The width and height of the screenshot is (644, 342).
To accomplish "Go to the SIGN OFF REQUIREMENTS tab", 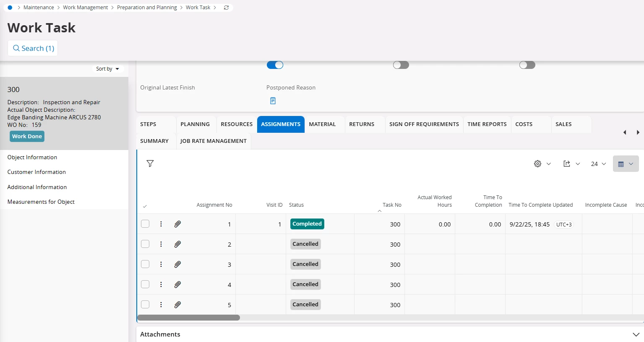I will pyautogui.click(x=424, y=124).
